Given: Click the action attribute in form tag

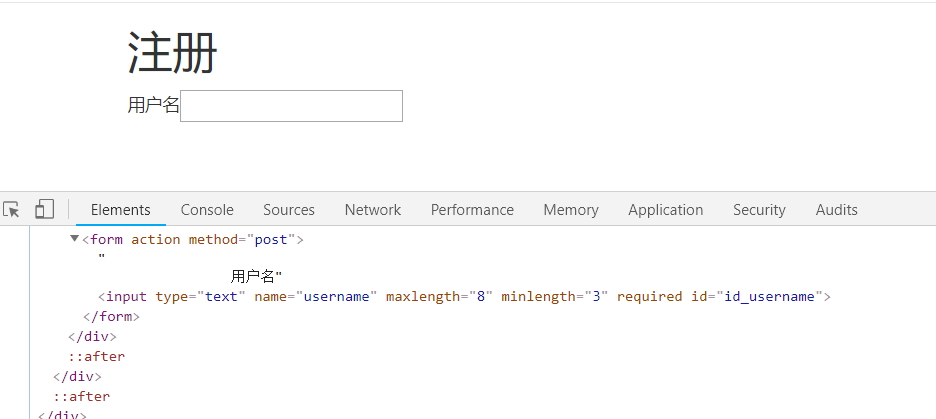Looking at the screenshot, I should pos(156,239).
